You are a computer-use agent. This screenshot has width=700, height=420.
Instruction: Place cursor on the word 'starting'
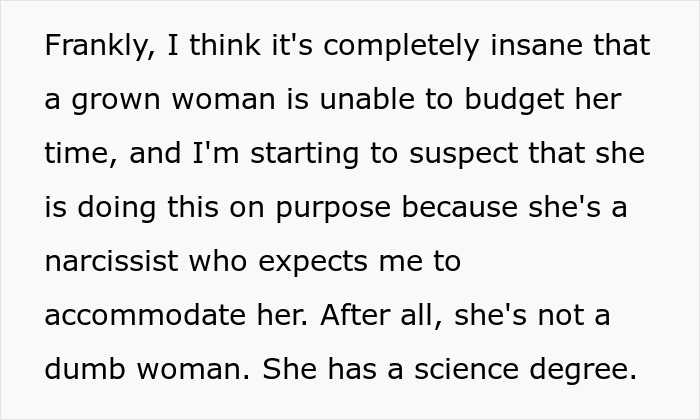click(305, 155)
